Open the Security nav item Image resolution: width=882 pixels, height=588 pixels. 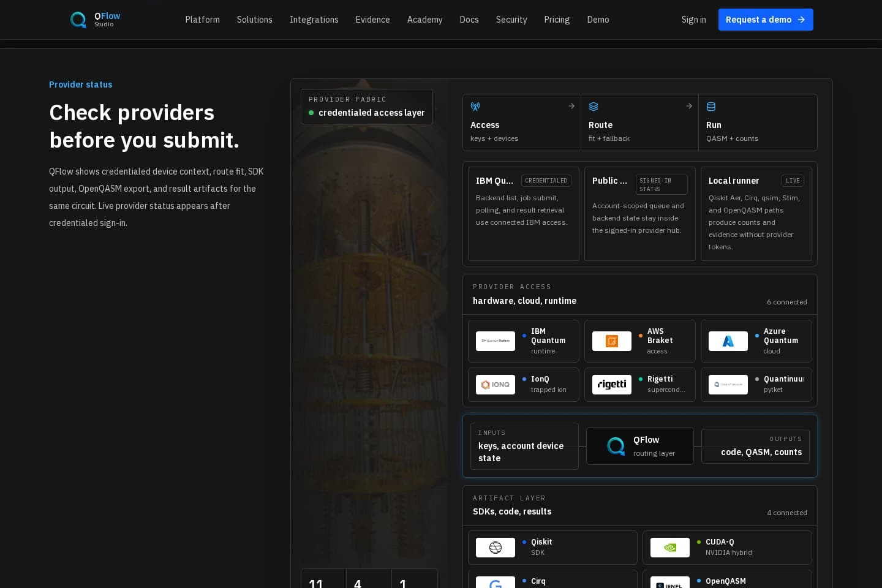(x=511, y=20)
